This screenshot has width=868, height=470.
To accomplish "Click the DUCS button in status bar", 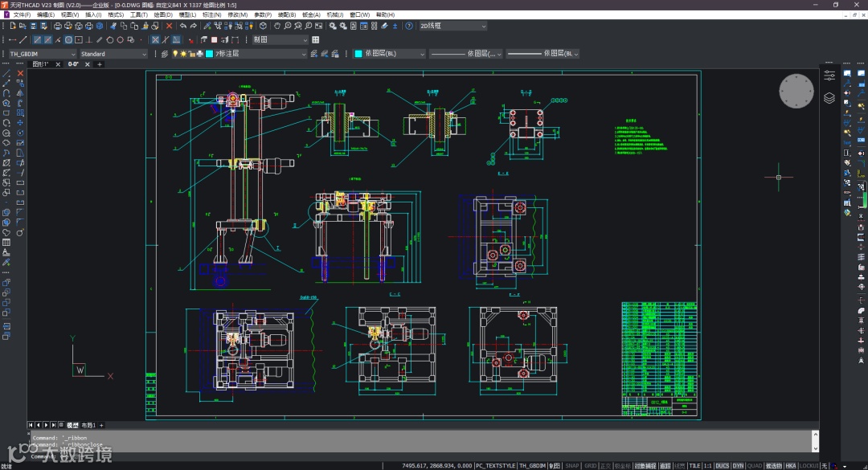I will coord(723,465).
